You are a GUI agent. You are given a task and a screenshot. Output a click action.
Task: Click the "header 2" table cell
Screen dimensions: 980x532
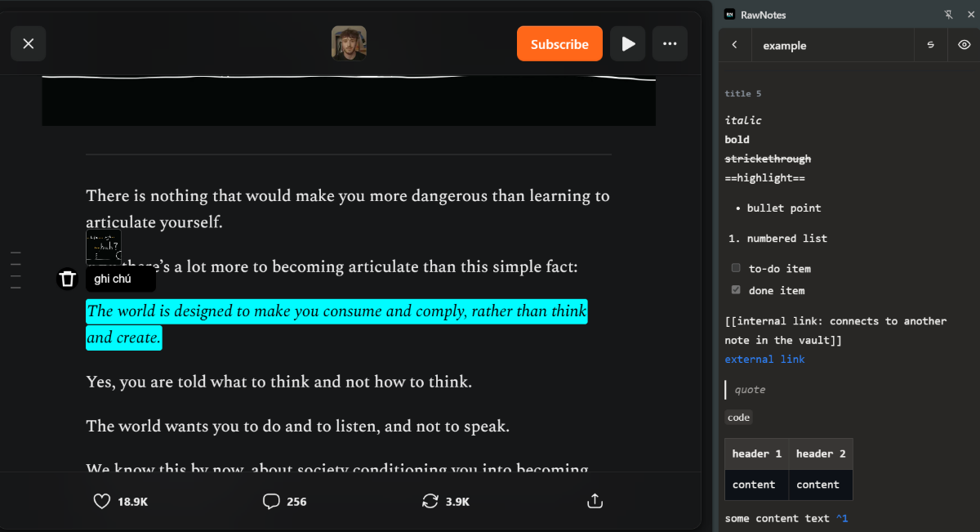[x=821, y=454]
